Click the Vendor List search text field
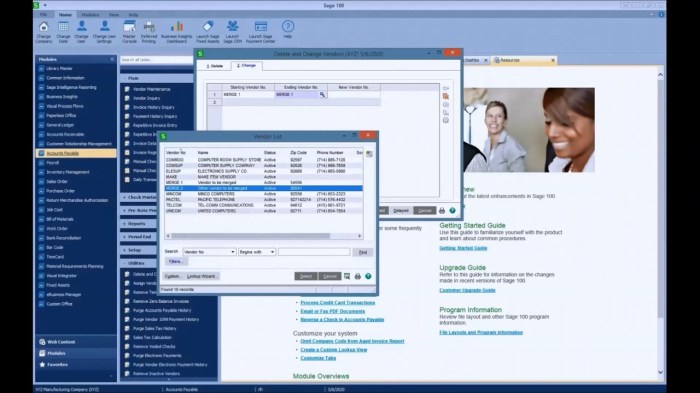 tap(314, 252)
